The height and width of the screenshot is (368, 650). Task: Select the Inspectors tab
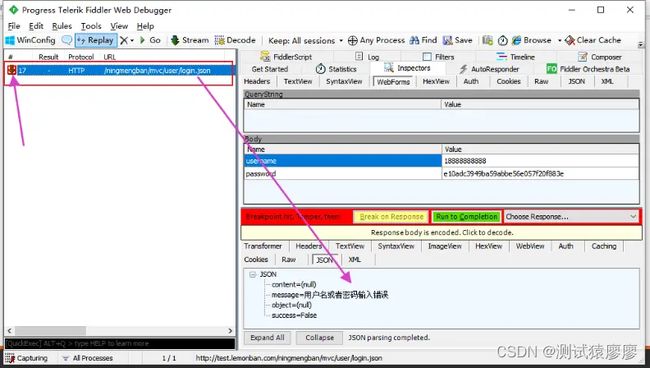pos(407,68)
